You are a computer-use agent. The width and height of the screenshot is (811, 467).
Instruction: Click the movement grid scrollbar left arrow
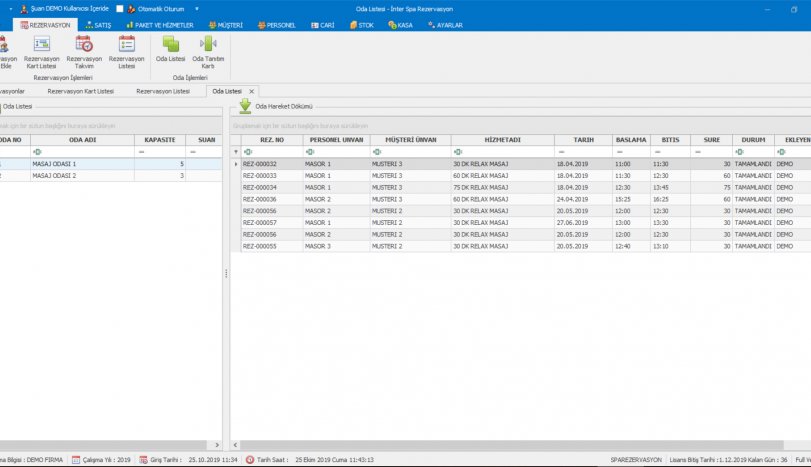point(235,445)
